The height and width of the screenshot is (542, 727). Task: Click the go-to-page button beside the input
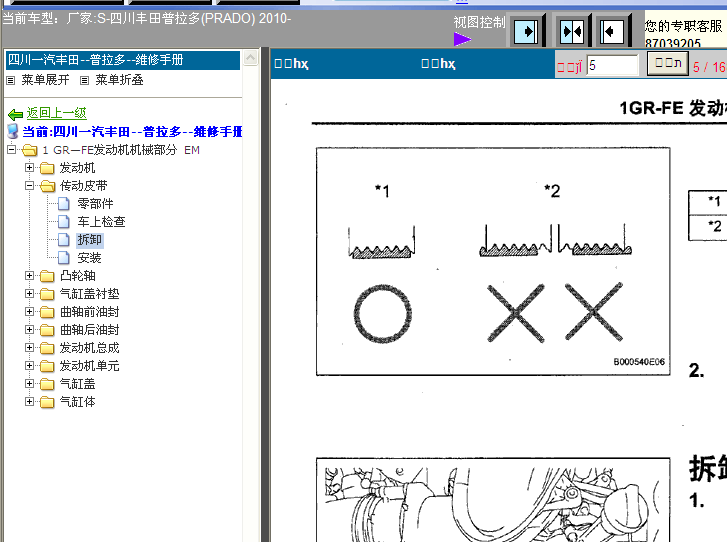[x=668, y=64]
